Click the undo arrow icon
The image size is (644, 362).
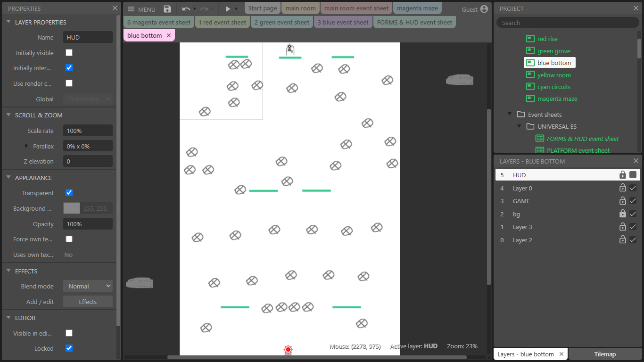pos(186,9)
